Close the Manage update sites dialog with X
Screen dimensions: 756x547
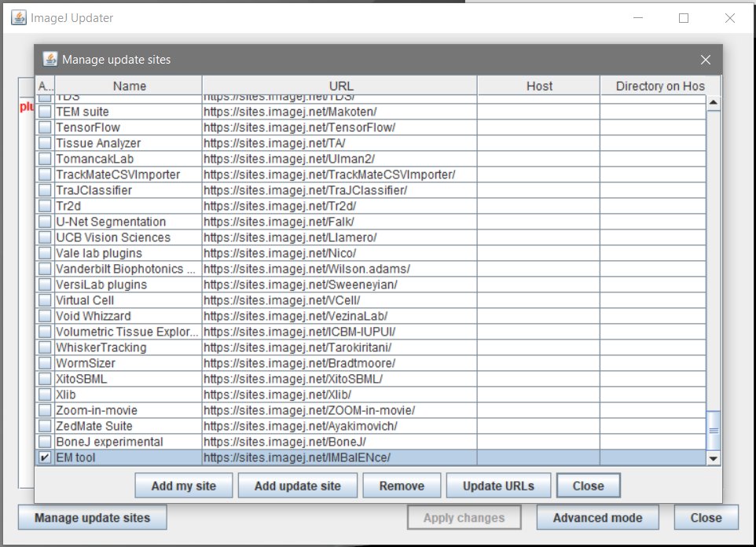click(x=705, y=60)
